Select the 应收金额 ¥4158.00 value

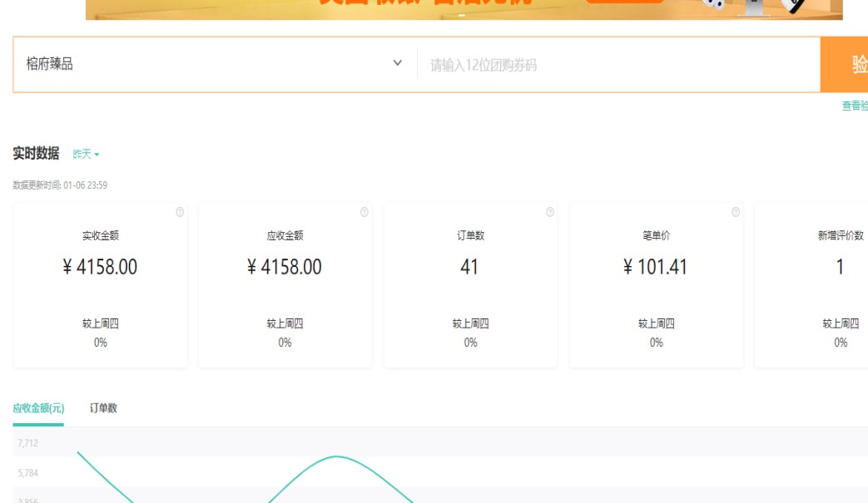point(285,267)
